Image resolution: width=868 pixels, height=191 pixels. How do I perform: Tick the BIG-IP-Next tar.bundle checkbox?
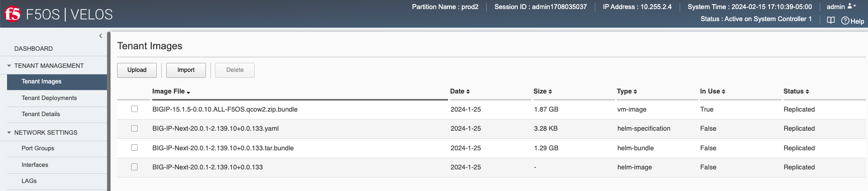(134, 147)
